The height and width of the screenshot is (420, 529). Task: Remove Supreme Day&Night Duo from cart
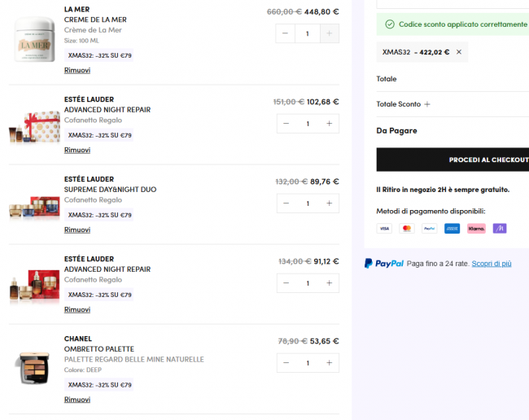tap(77, 230)
